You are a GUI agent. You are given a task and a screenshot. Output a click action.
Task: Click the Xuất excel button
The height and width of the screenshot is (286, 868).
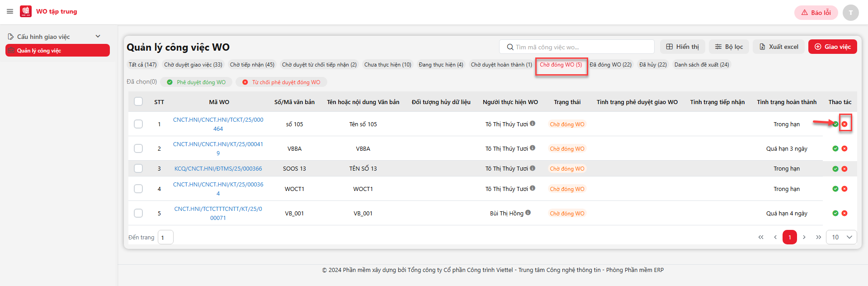tap(778, 47)
